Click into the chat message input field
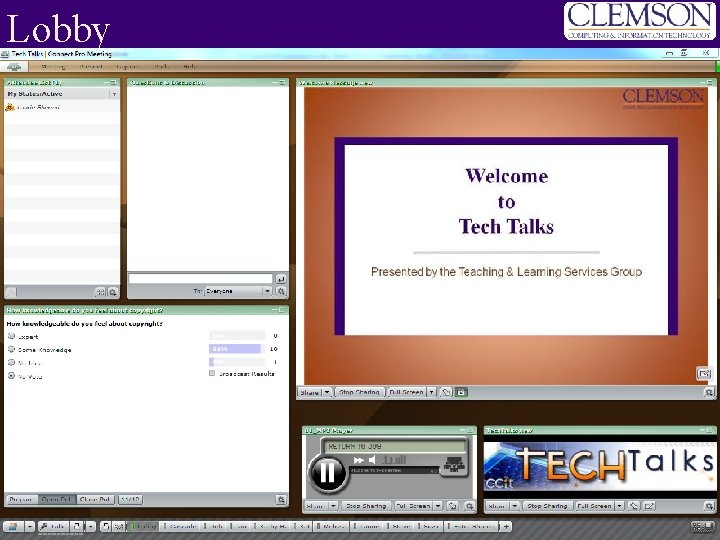Viewport: 720px width, 540px height. [201, 279]
